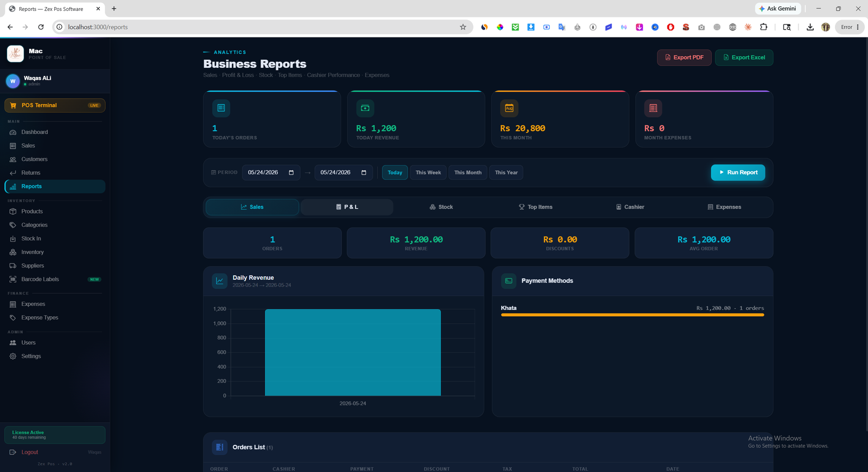The width and height of the screenshot is (868, 472).
Task: Go to Customers in the sidebar
Action: (54, 159)
